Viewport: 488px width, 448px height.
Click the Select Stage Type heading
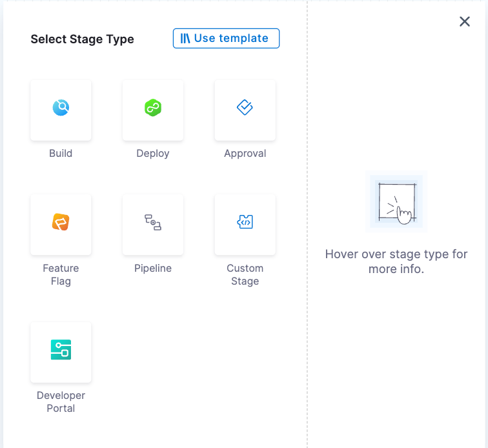pos(83,39)
